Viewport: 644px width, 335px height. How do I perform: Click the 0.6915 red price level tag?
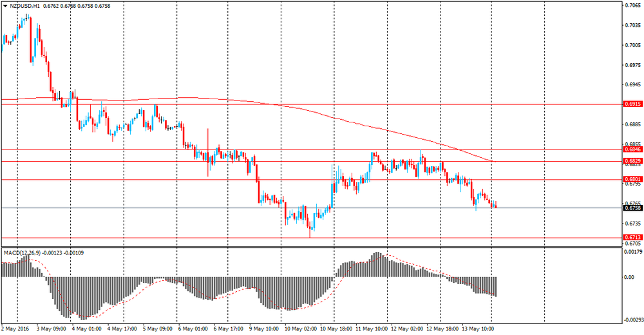click(x=633, y=104)
